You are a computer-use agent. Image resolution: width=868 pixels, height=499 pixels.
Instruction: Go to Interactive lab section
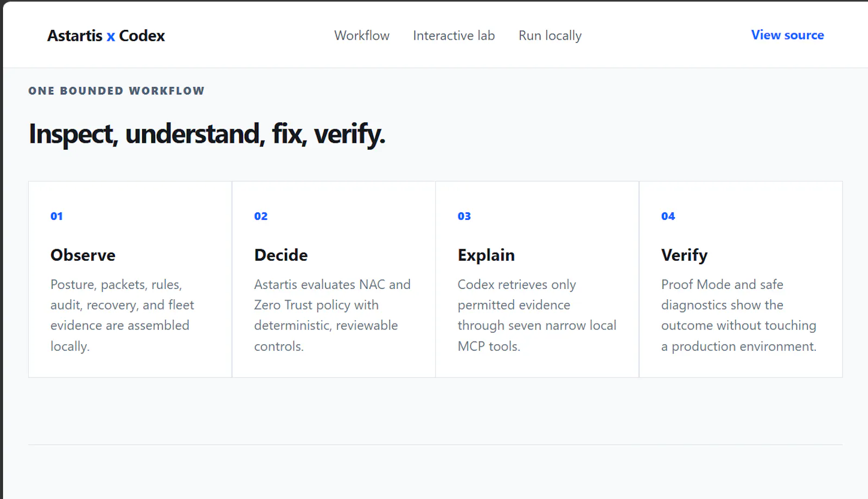click(454, 36)
